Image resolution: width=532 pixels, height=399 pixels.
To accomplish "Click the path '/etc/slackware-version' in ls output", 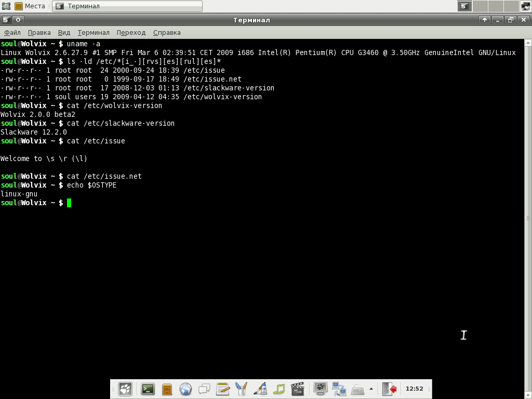I will point(229,88).
